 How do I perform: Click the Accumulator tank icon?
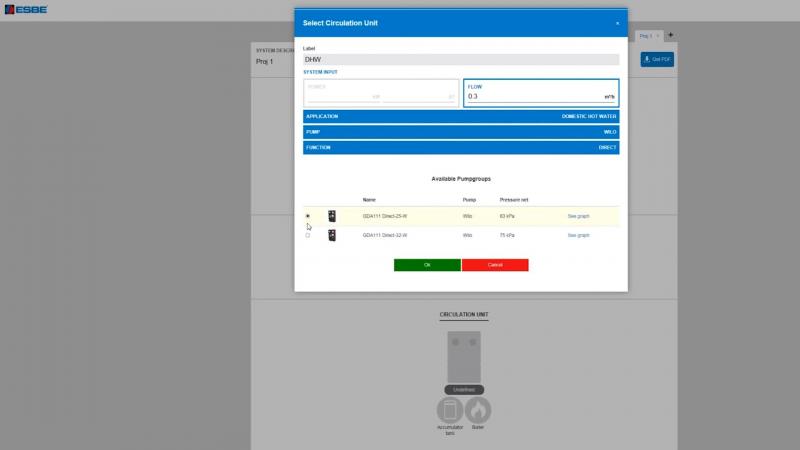point(450,410)
